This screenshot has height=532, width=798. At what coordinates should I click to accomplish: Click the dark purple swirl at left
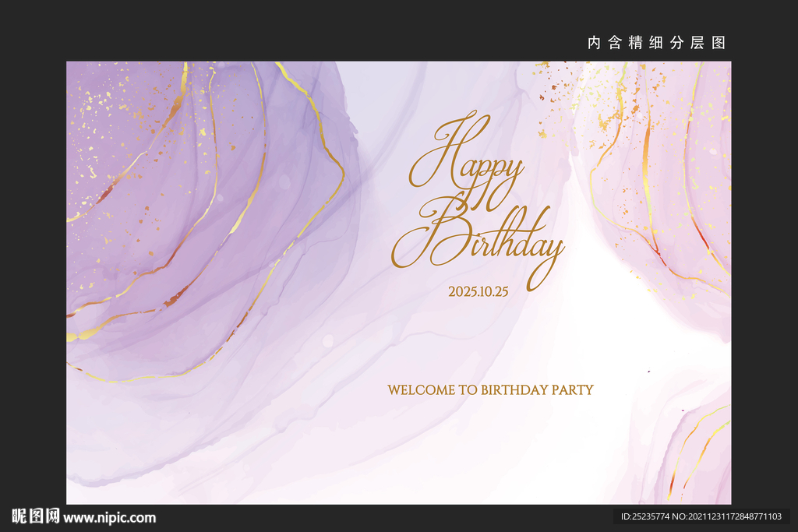(203, 213)
